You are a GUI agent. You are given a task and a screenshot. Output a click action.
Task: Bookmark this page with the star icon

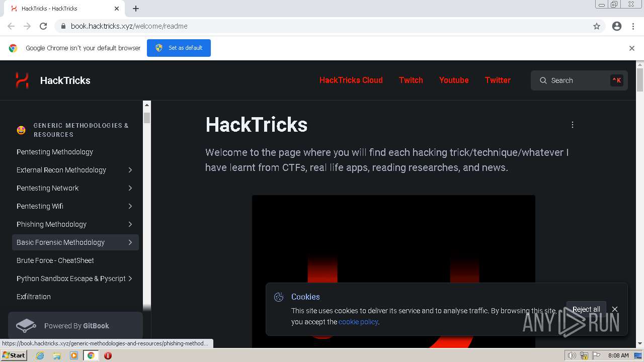[597, 26]
